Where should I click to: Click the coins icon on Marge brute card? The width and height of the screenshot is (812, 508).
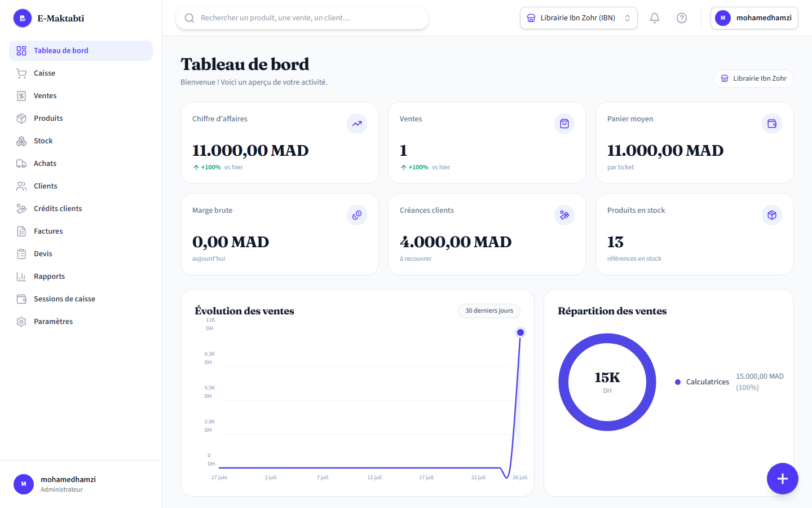[357, 215]
